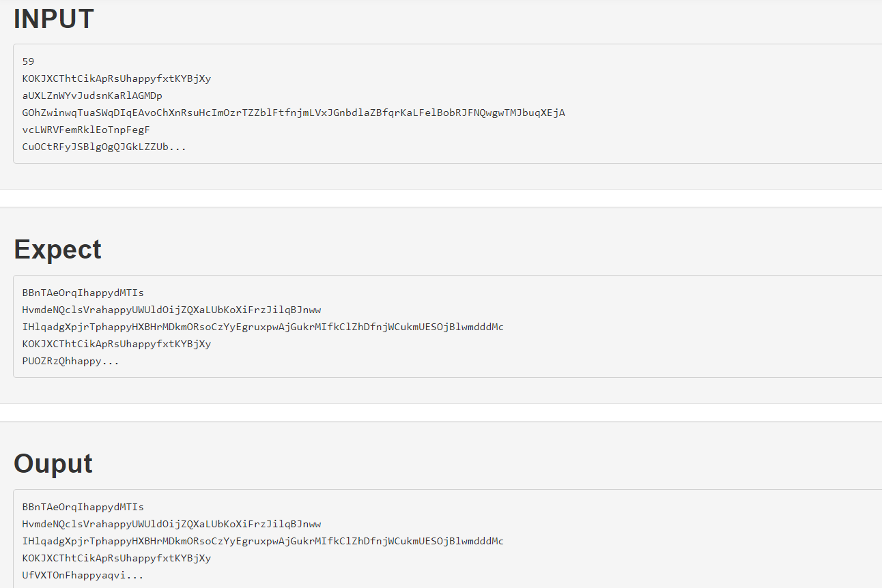The image size is (882, 588).
Task: Click the KOKJXCThtCik line in the INPUT block
Action: [x=116, y=78]
